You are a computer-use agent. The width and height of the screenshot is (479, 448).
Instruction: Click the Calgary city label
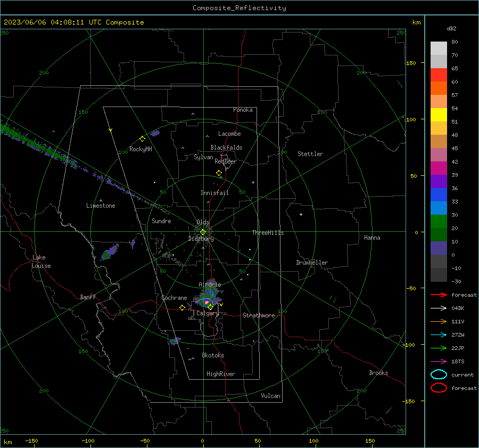pos(208,313)
